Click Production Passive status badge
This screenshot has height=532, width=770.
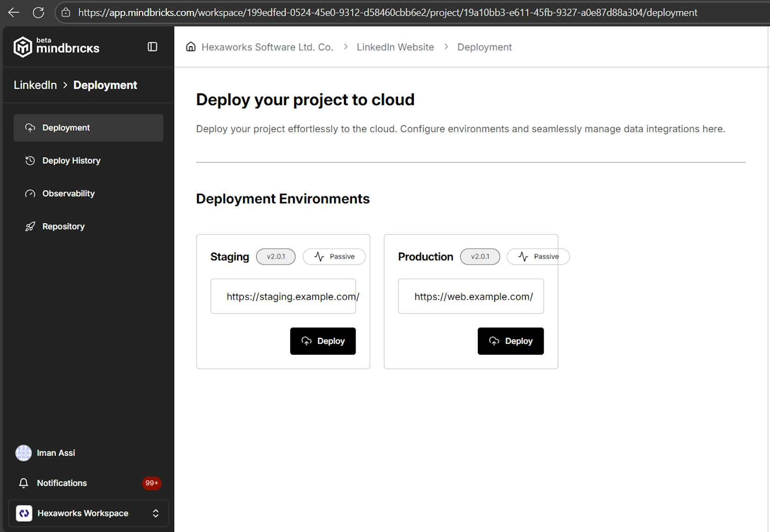538,257
